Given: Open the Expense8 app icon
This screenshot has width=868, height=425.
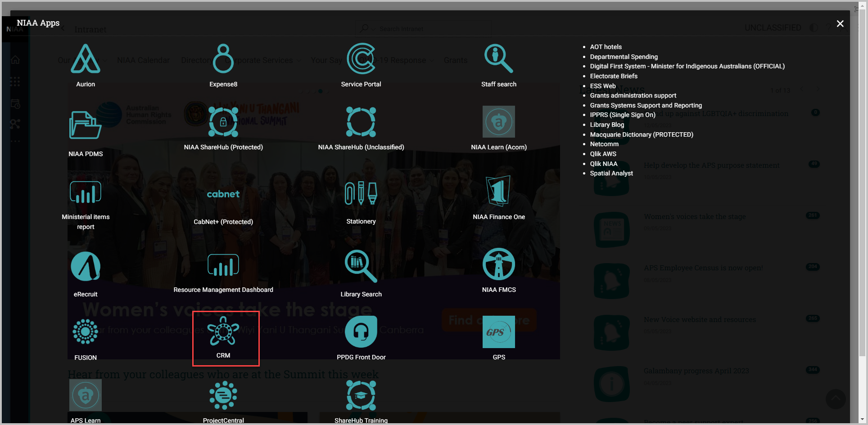Looking at the screenshot, I should pyautogui.click(x=223, y=58).
